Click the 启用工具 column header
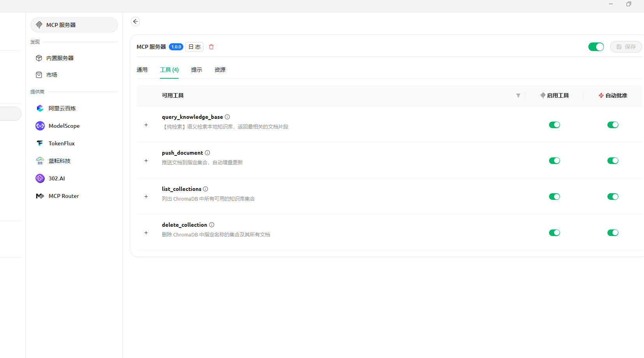The width and height of the screenshot is (644, 358). 555,95
